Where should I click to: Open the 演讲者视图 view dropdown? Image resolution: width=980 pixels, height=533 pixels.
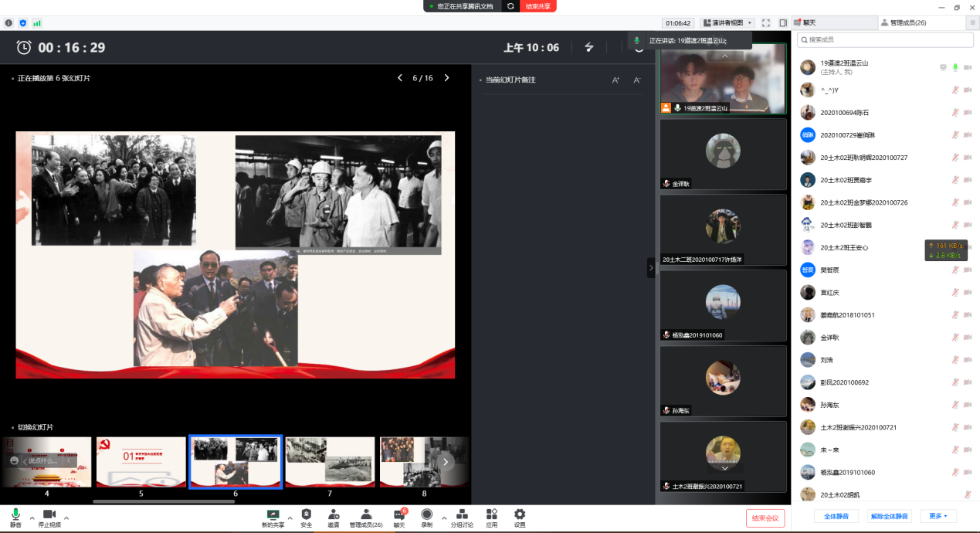click(727, 23)
